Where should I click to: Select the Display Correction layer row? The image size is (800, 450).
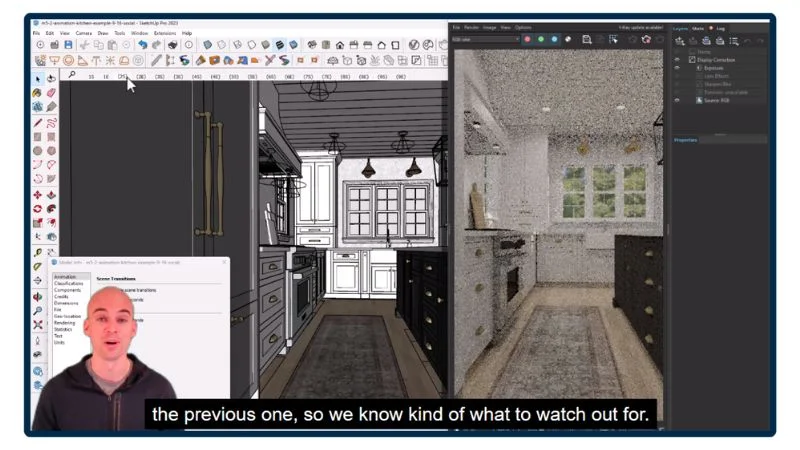tap(719, 60)
